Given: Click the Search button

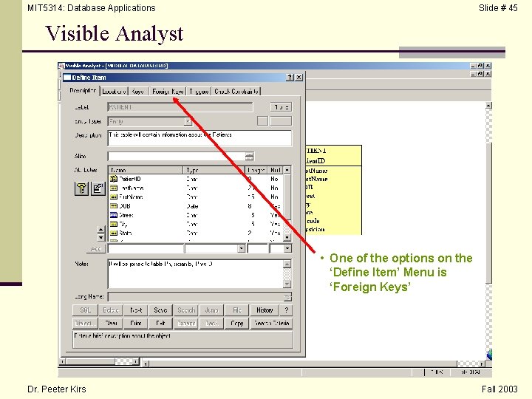Looking at the screenshot, I should 186,310.
